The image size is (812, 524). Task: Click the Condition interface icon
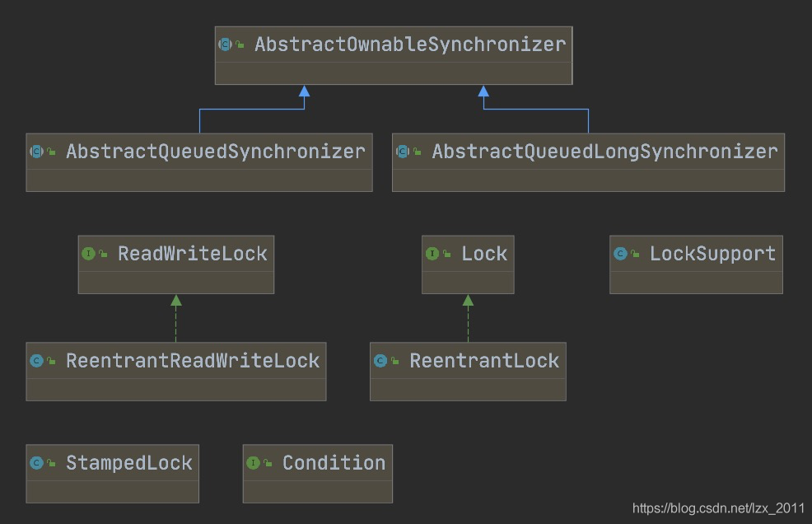point(253,463)
